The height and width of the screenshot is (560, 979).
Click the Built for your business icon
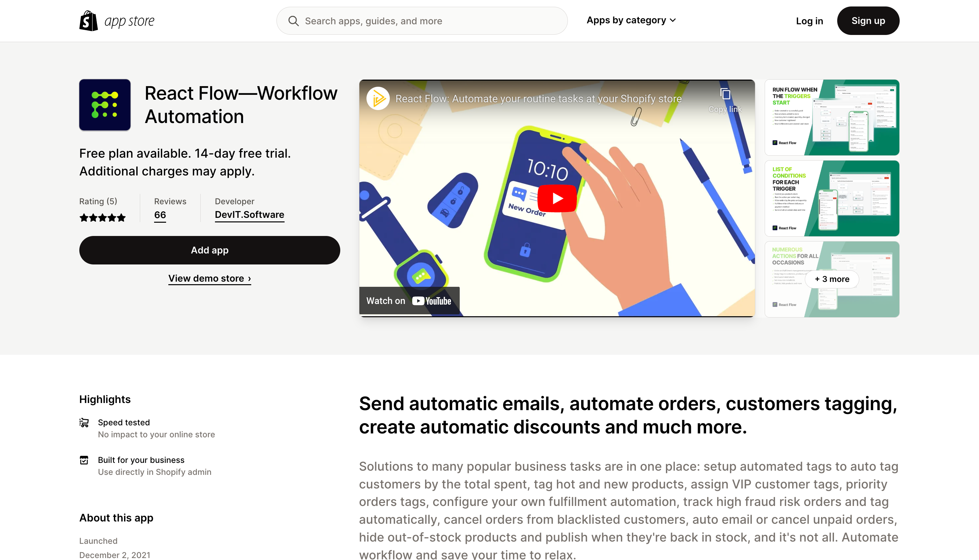tap(84, 460)
